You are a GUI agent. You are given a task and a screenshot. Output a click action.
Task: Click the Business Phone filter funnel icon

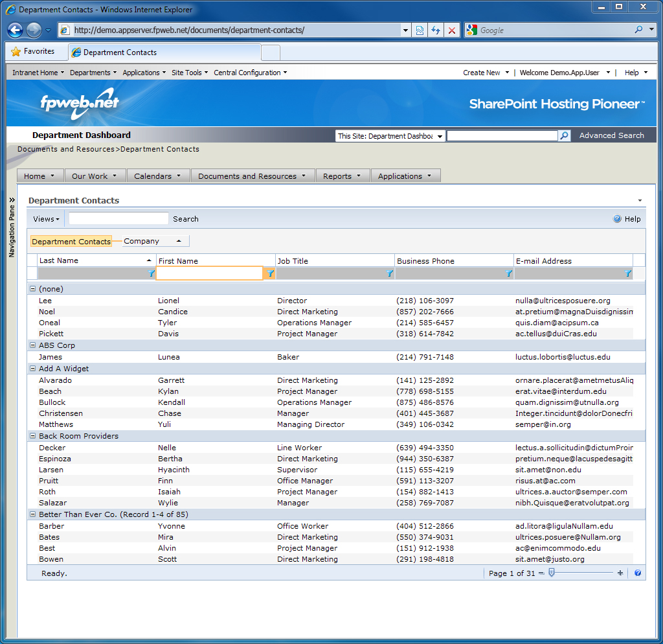(509, 274)
